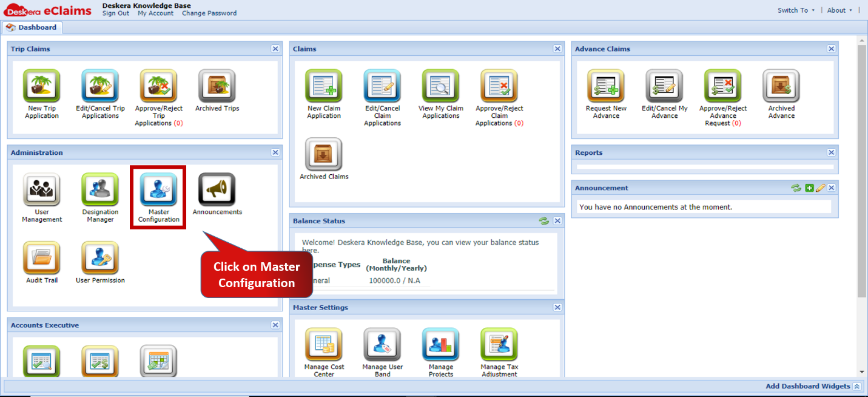Close the Reports widget
This screenshot has width=868, height=397.
point(832,153)
